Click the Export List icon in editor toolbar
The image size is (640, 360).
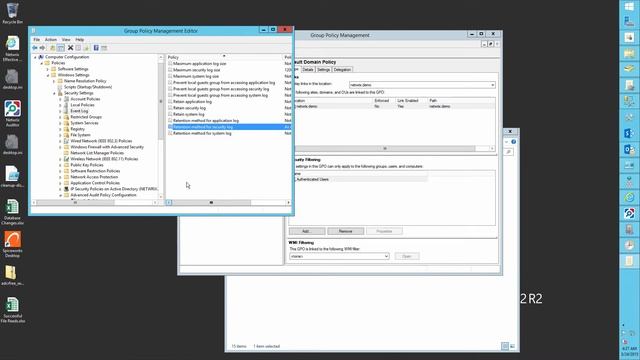tap(86, 48)
